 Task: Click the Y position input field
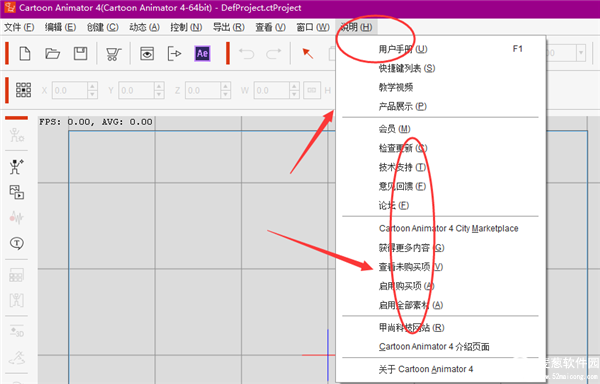click(137, 91)
